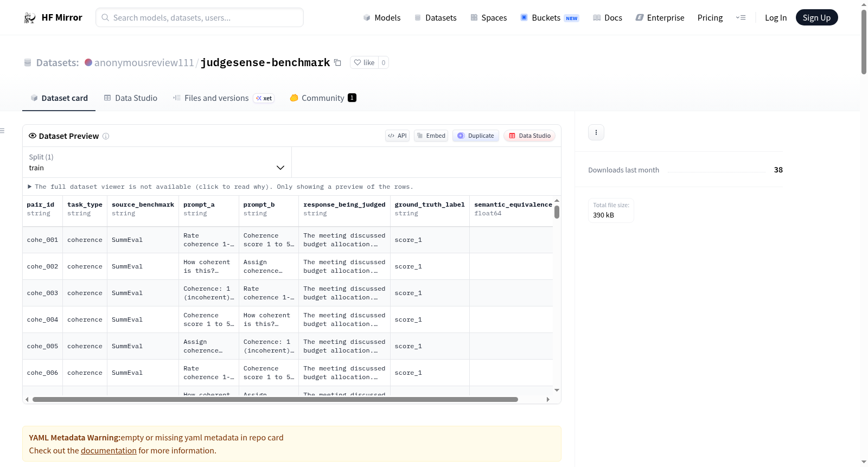Click the Total file size 390 kB box
Viewport: 868px width, 467px height.
[611, 210]
